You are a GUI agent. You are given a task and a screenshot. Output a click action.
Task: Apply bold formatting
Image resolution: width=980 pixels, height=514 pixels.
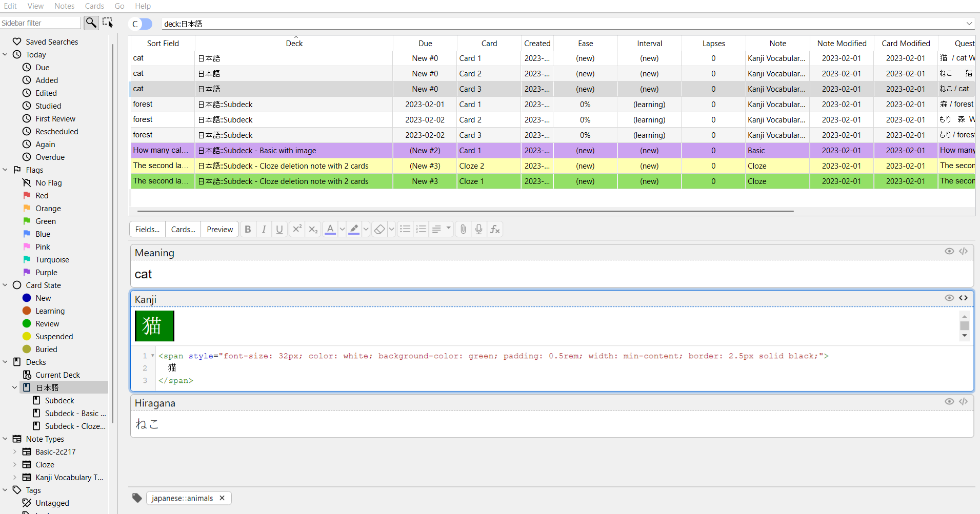click(248, 229)
